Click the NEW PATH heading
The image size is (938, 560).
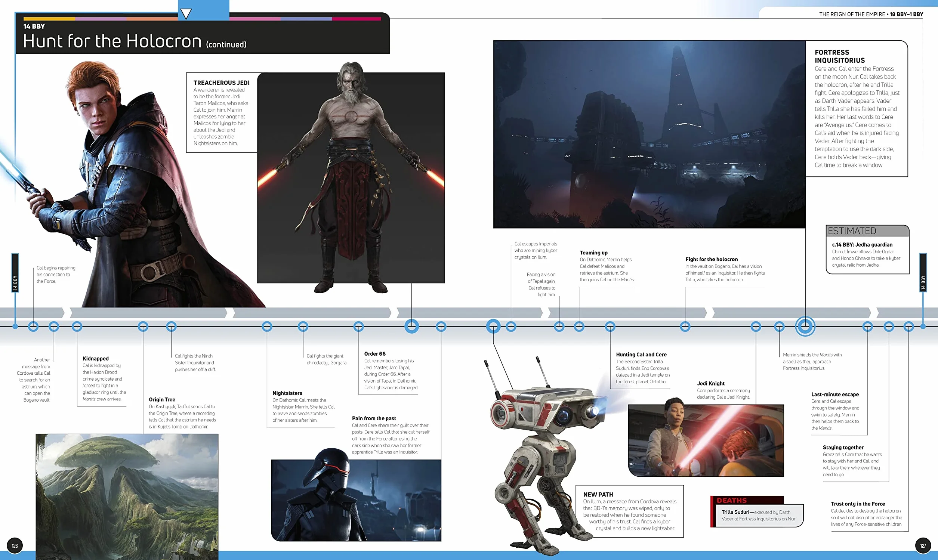(x=598, y=494)
